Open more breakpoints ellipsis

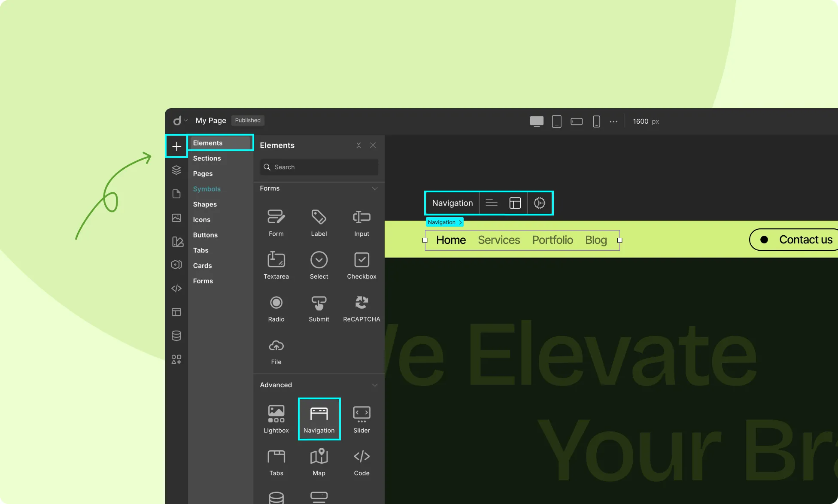(x=613, y=121)
